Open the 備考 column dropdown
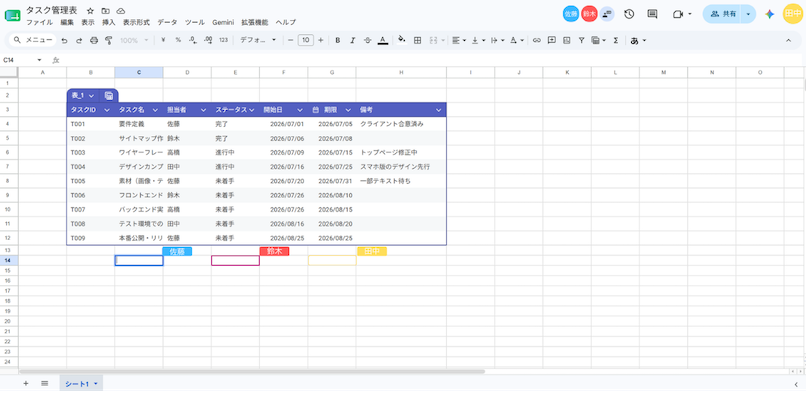The height and width of the screenshot is (403, 806). (x=438, y=110)
